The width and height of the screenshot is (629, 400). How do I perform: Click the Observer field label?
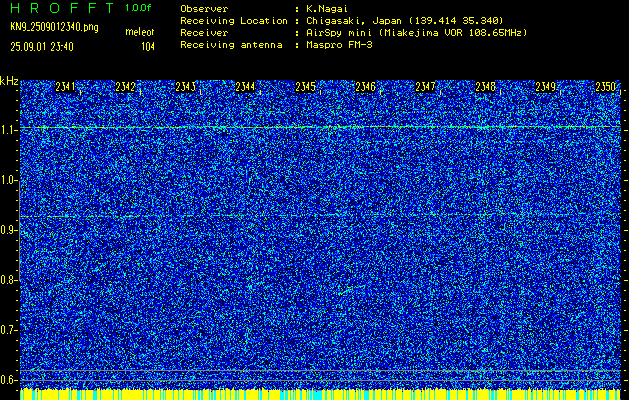click(204, 8)
